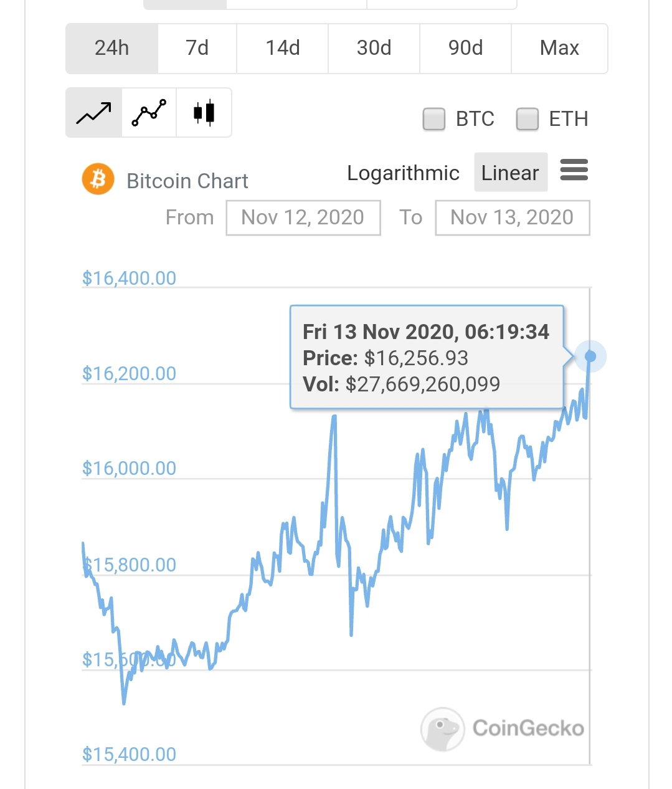Choose the 14d time range

coord(283,48)
